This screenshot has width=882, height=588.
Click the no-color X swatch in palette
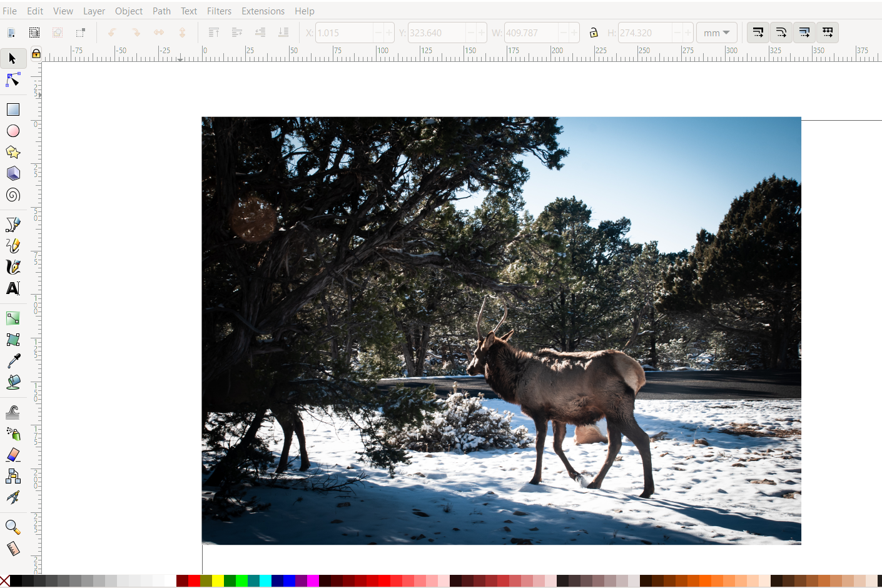[5, 580]
